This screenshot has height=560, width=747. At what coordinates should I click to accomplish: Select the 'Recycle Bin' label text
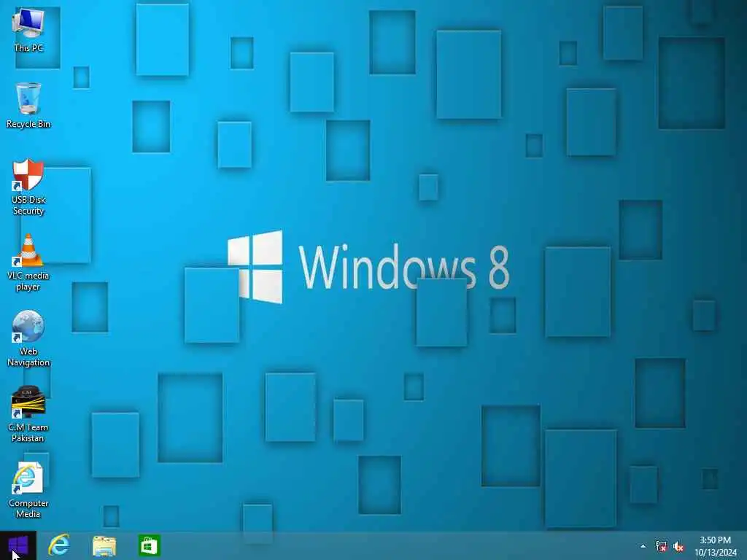28,124
